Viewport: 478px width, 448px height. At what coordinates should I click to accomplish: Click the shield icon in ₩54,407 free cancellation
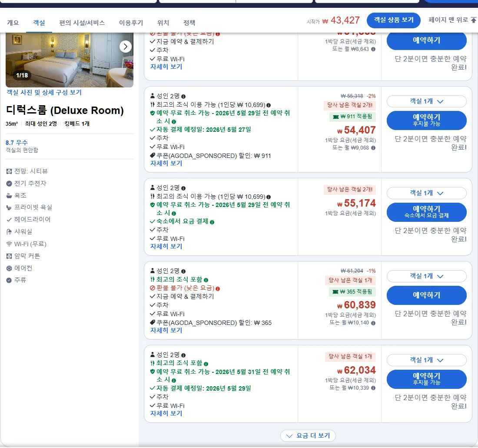(153, 113)
